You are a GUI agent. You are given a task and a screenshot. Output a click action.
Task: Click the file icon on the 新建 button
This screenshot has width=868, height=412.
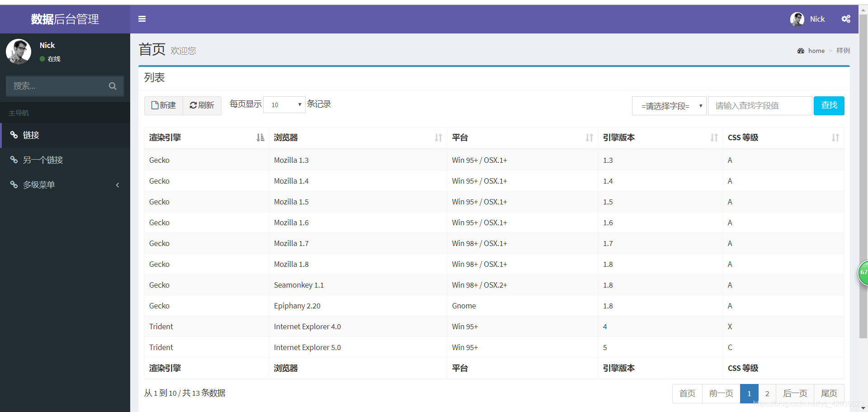(154, 105)
